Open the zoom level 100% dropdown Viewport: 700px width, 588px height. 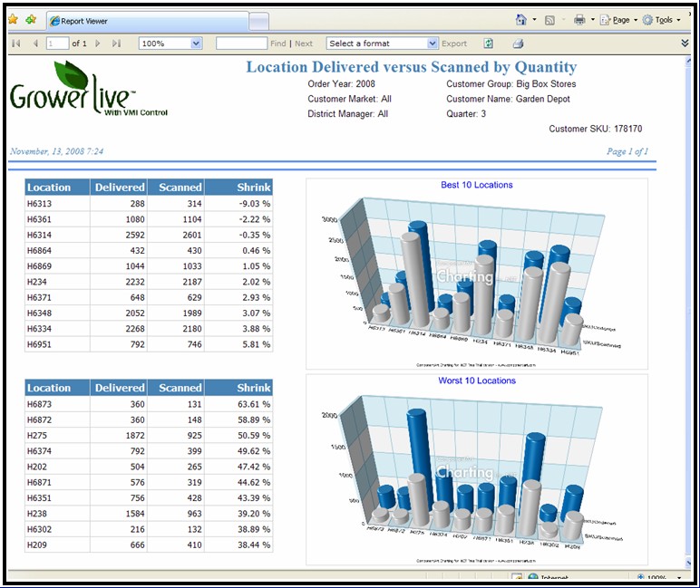pyautogui.click(x=196, y=43)
